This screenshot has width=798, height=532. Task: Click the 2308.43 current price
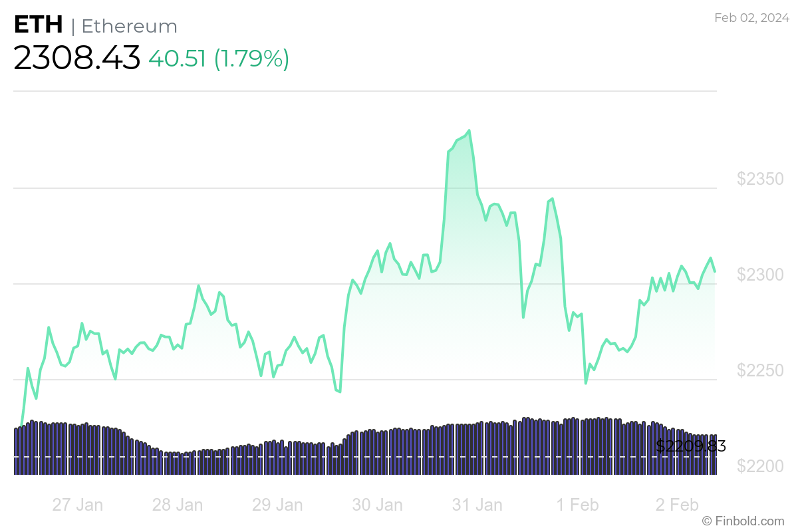click(76, 58)
